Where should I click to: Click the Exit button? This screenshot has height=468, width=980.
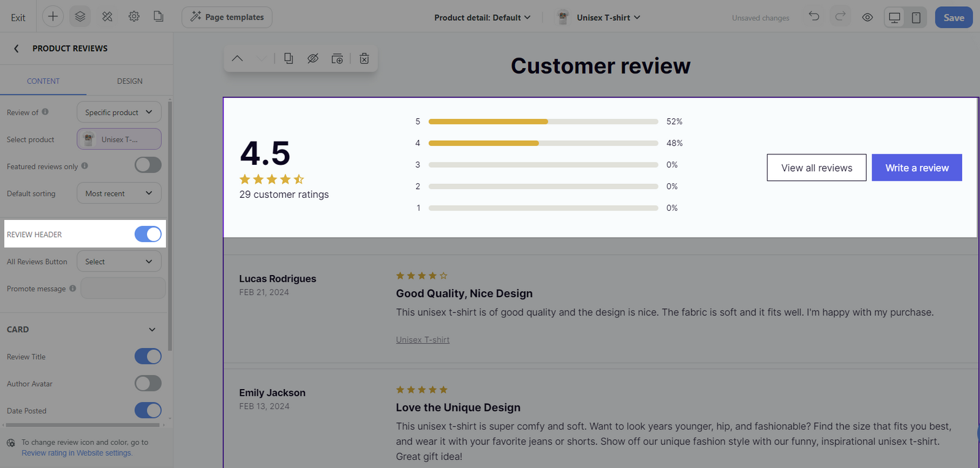point(18,17)
